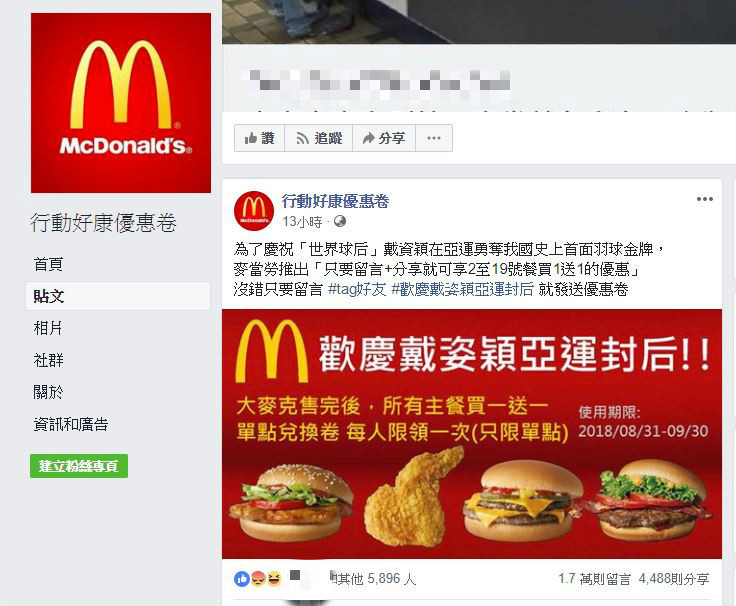Click the green 建立粉絲專頁 button

pyautogui.click(x=79, y=466)
